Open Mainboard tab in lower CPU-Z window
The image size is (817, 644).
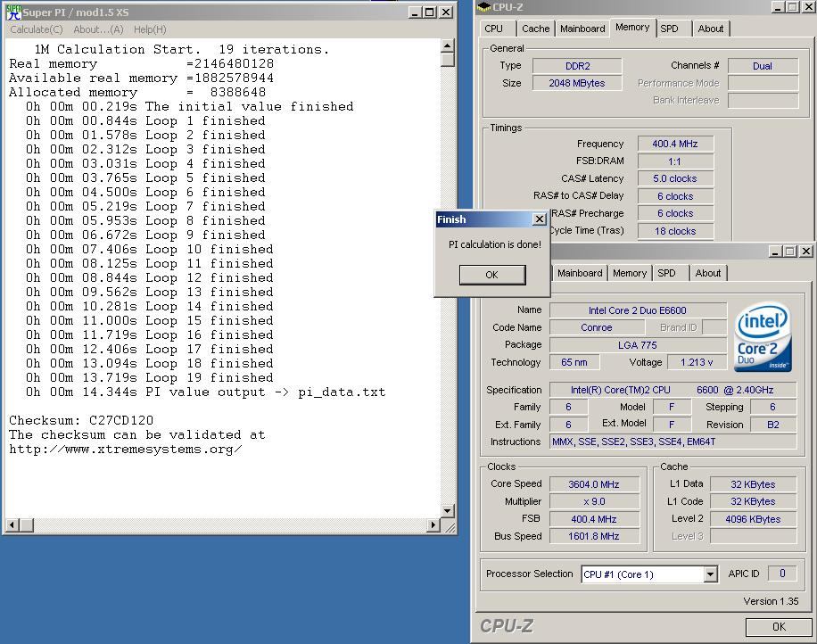click(x=580, y=273)
